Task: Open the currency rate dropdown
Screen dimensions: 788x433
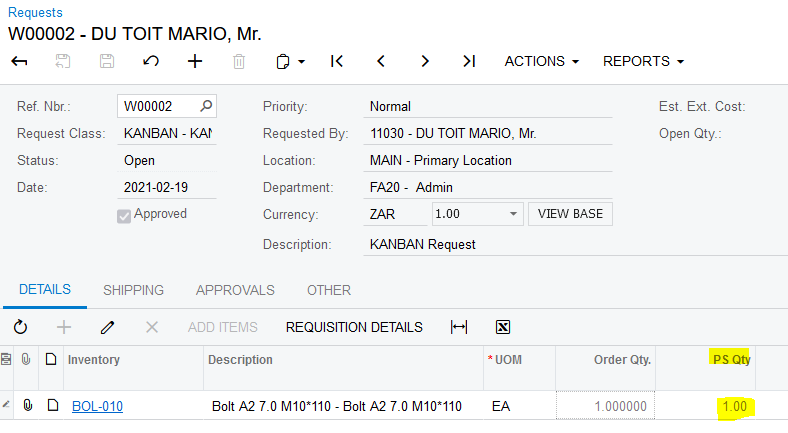Action: click(514, 214)
